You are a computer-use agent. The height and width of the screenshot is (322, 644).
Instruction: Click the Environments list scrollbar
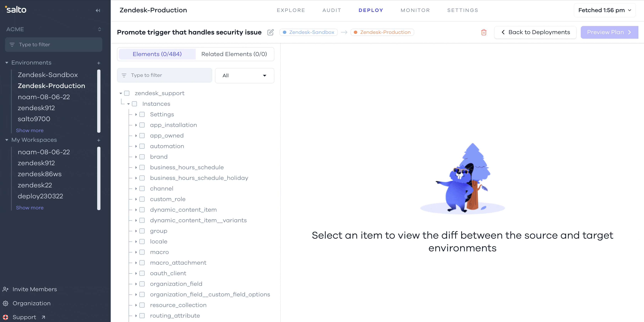[x=99, y=101]
